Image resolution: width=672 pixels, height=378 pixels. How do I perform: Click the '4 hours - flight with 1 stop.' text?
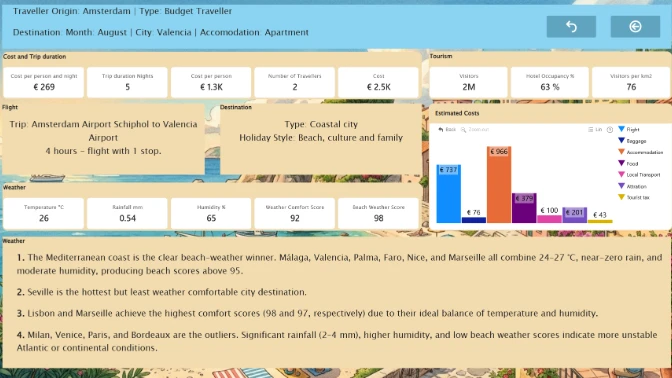(x=103, y=151)
